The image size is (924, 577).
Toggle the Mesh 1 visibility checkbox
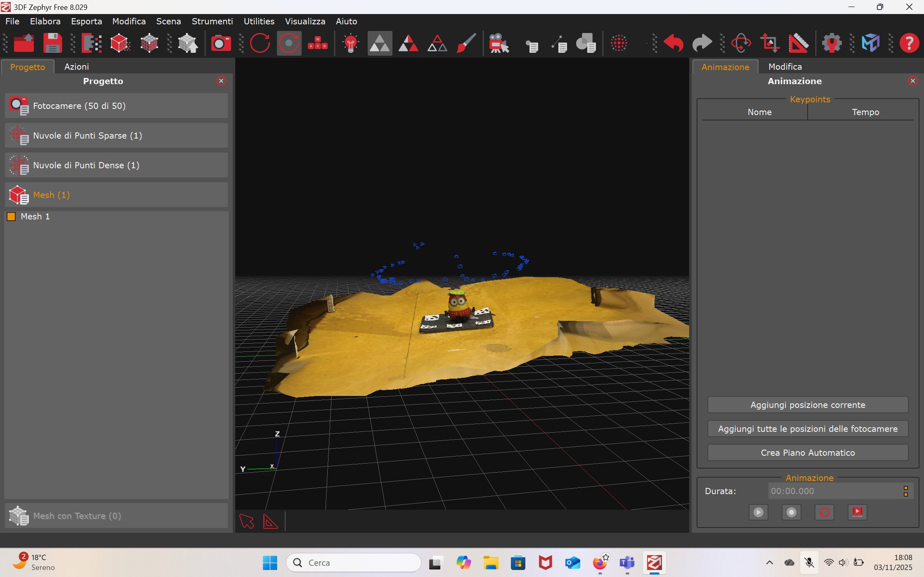tap(12, 217)
